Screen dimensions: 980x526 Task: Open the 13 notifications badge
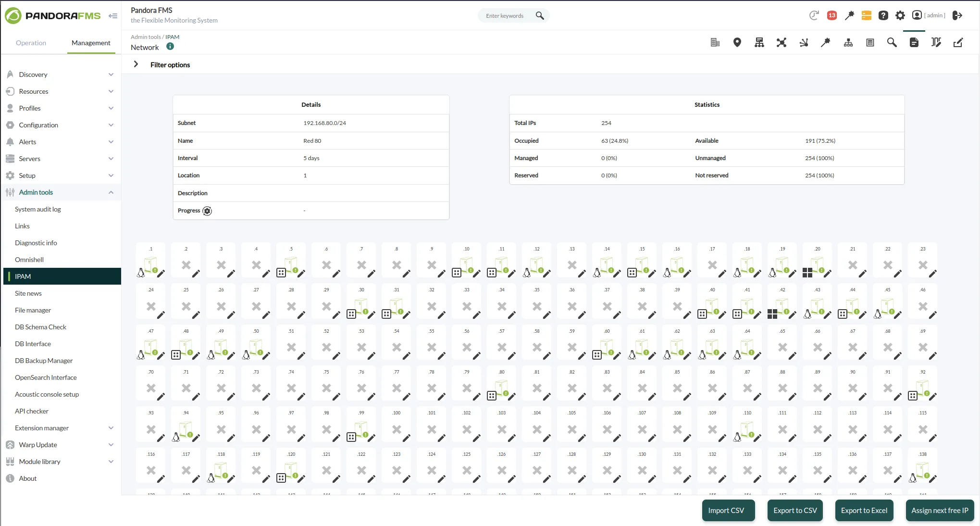[832, 15]
